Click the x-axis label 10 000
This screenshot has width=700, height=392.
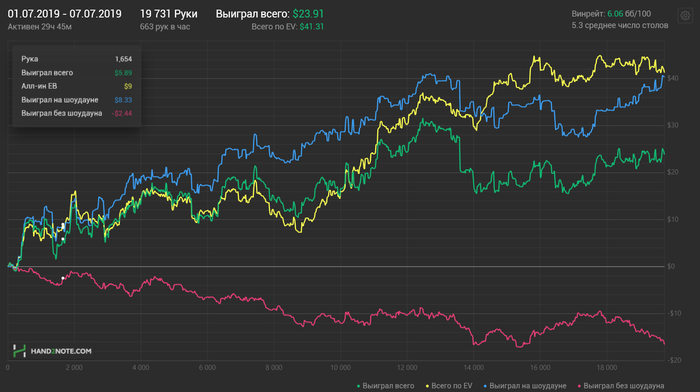point(340,367)
